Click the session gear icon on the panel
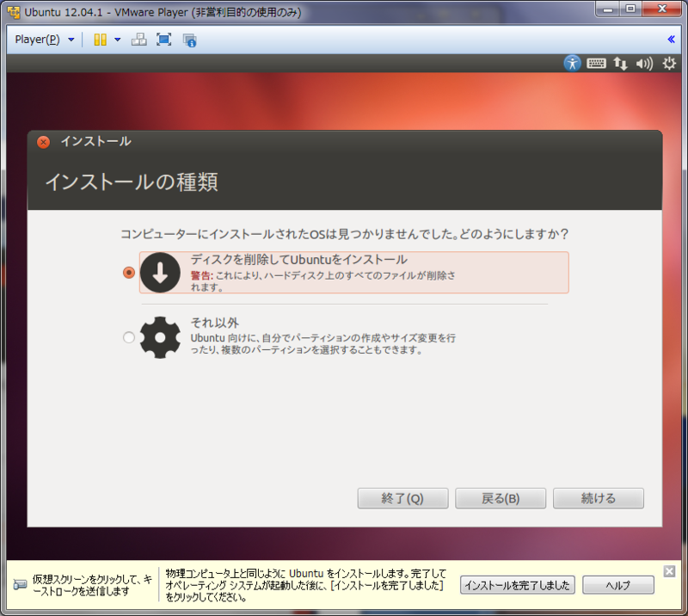The width and height of the screenshot is (688, 616). coord(668,63)
